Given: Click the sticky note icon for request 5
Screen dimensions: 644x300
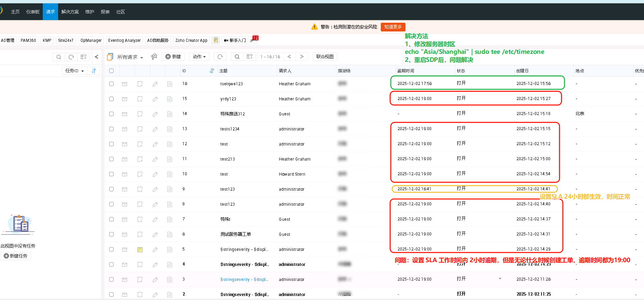Looking at the screenshot, I should tap(140, 249).
